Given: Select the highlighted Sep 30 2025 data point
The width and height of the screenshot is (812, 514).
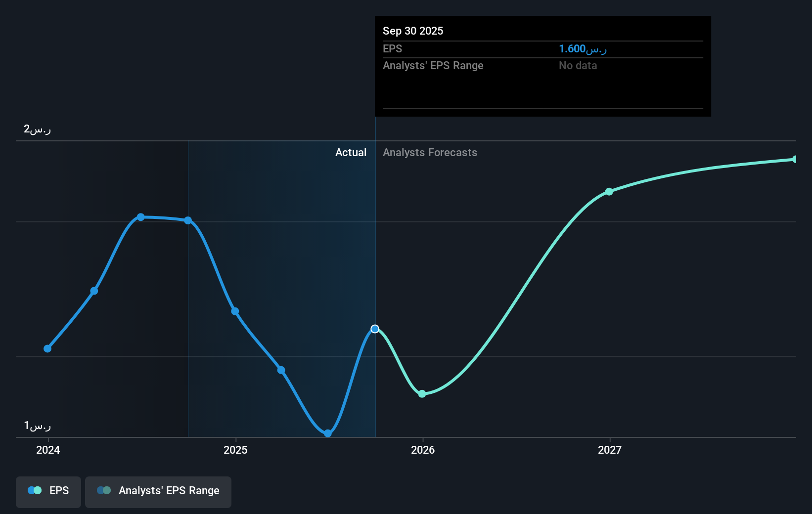Looking at the screenshot, I should pos(375,328).
